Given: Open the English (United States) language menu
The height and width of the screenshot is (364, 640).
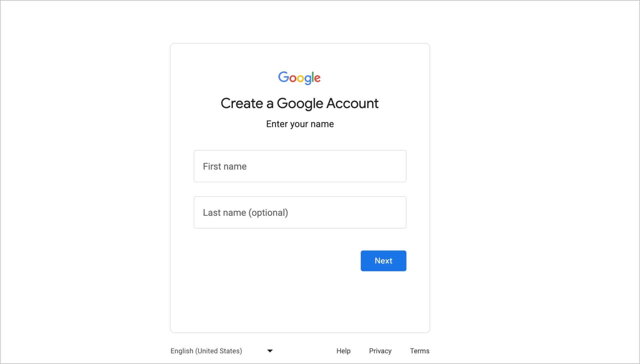Looking at the screenshot, I should pos(206,351).
